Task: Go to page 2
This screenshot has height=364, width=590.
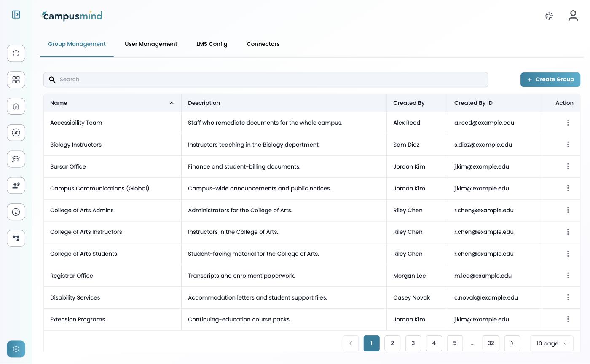Action: 392,343
